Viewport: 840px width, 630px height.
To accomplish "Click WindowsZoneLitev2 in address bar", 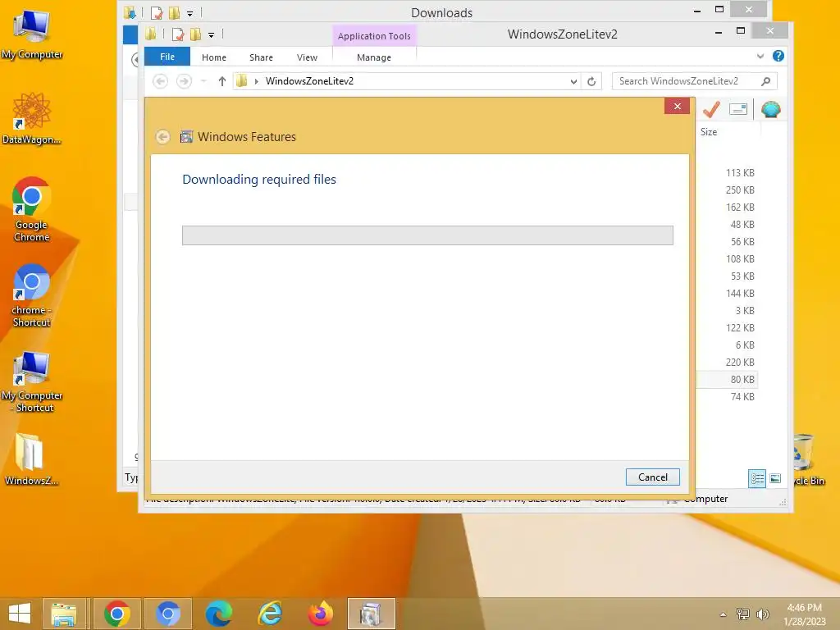I will pos(309,81).
